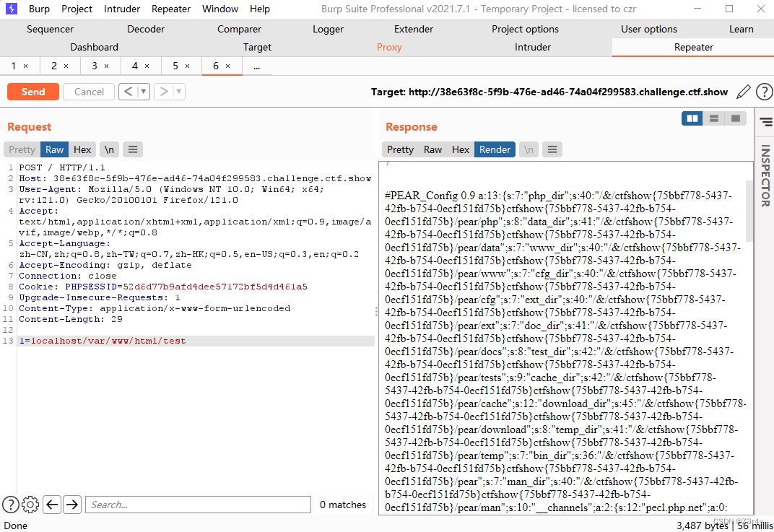
Task: Open the Repeater help question icon
Action: (x=764, y=92)
